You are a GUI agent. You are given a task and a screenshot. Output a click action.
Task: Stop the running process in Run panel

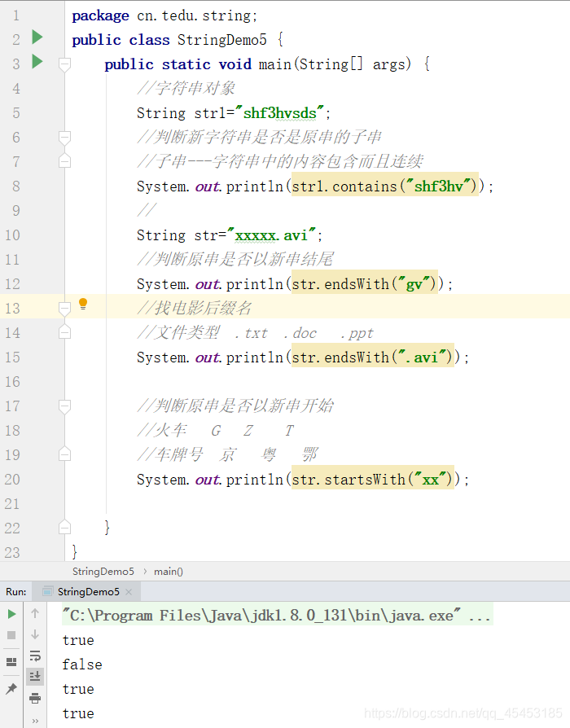(x=12, y=634)
